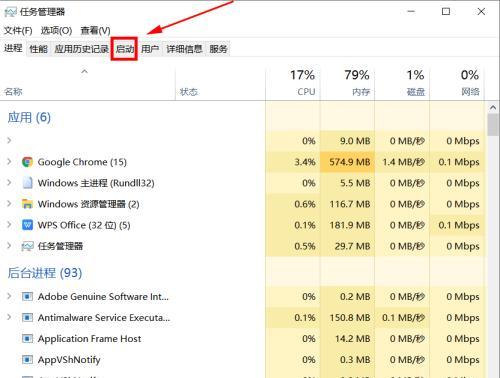Click the 14.2 MB memory cell
Image resolution: width=500 pixels, height=378 pixels.
pyautogui.click(x=347, y=339)
